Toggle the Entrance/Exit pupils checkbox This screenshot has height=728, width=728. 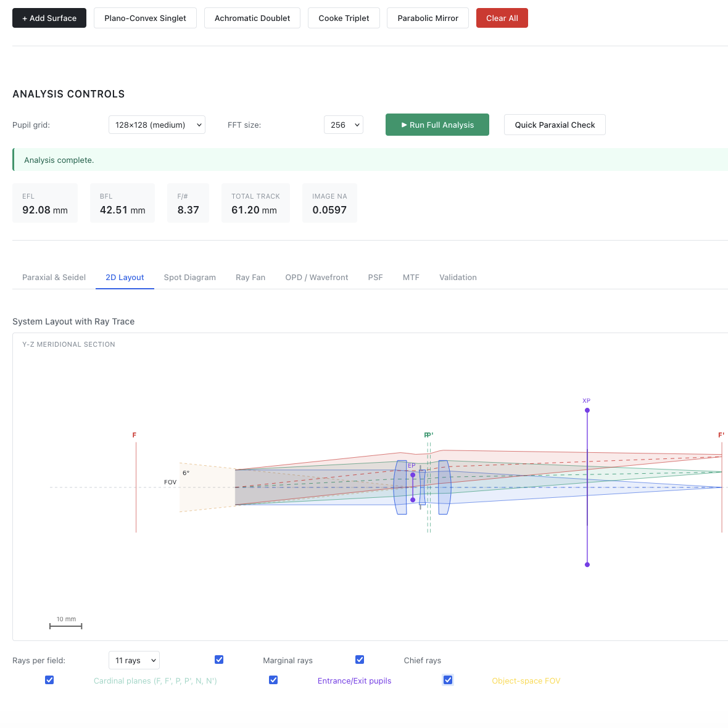click(x=273, y=680)
